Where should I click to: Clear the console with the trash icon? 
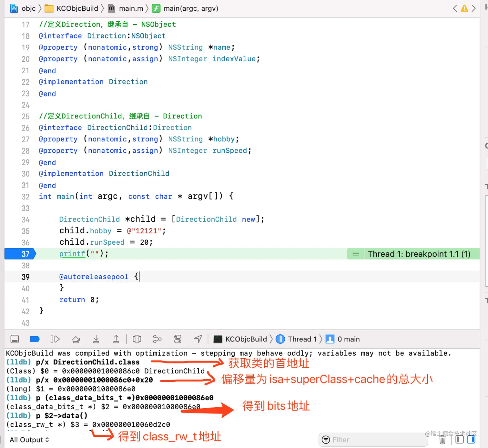click(x=442, y=440)
